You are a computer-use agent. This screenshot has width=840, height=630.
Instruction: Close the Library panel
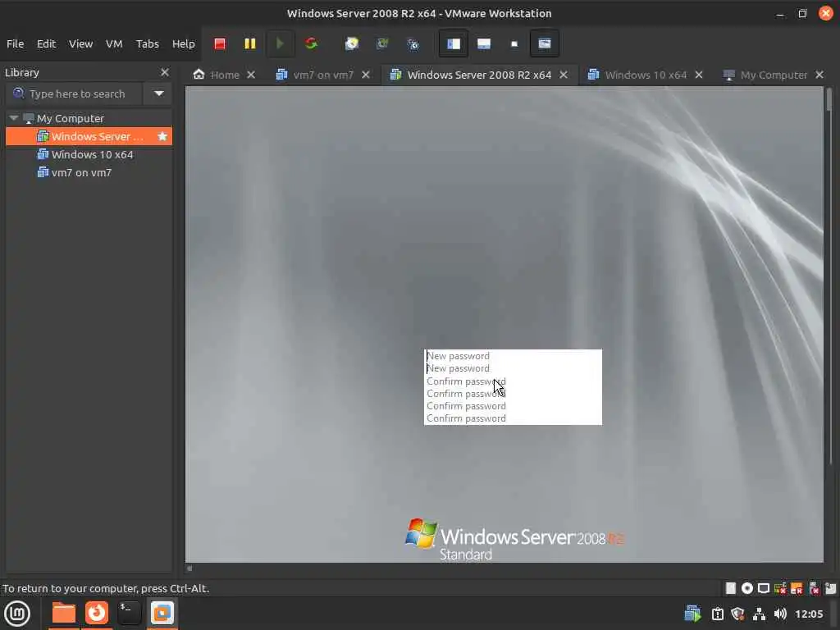pyautogui.click(x=165, y=72)
